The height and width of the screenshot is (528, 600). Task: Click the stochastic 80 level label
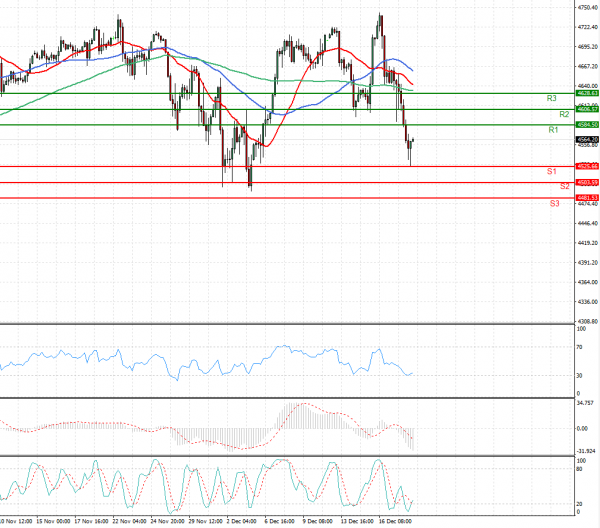click(x=579, y=469)
